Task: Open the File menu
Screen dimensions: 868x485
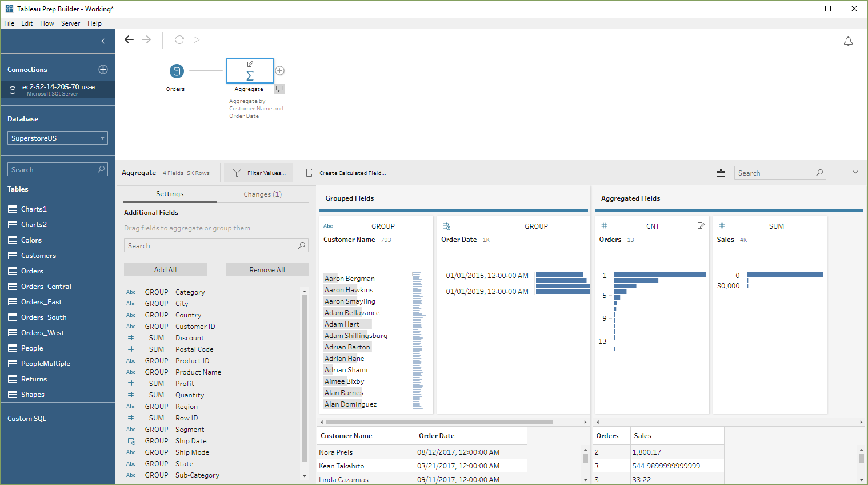Action: coord(9,23)
